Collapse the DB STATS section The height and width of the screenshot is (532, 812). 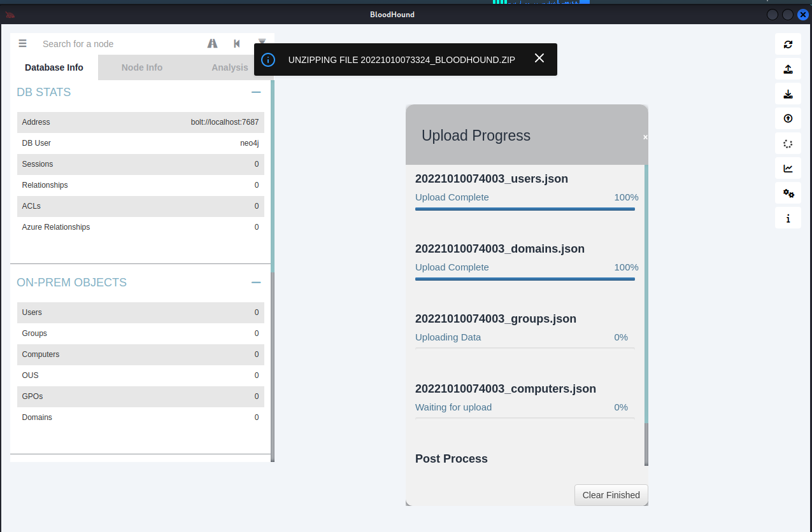pyautogui.click(x=256, y=92)
